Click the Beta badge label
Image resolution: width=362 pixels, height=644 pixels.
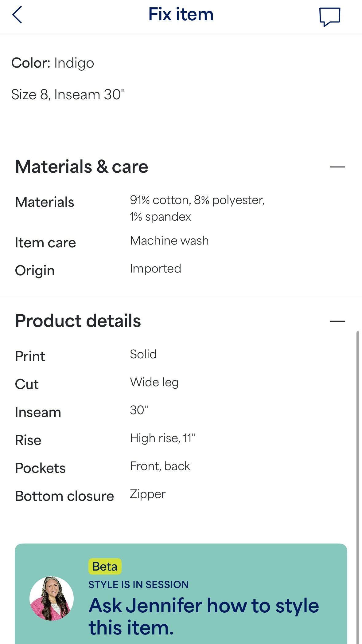(x=105, y=567)
